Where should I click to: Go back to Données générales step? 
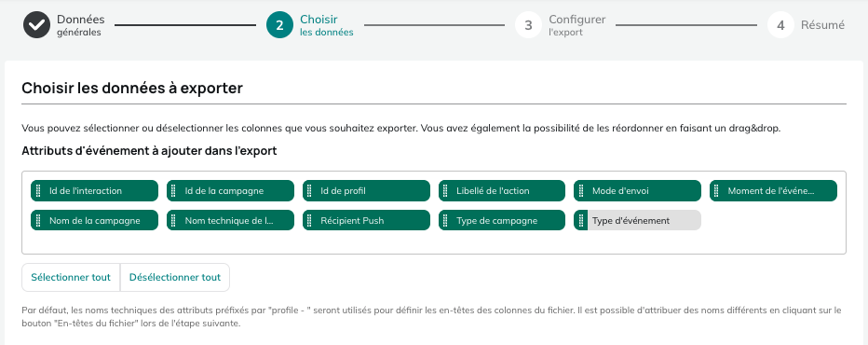coord(80,25)
